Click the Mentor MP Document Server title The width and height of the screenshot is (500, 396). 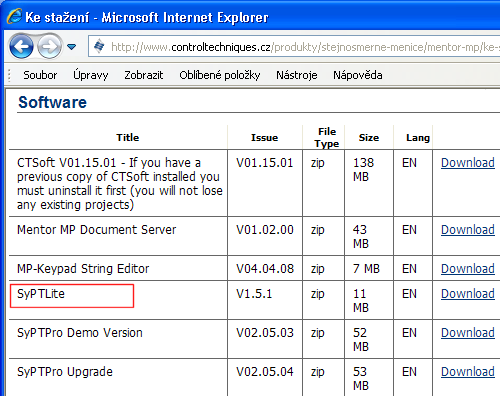click(x=97, y=230)
